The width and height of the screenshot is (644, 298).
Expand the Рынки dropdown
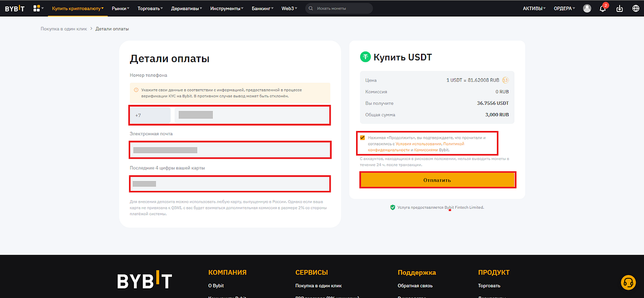(x=121, y=8)
